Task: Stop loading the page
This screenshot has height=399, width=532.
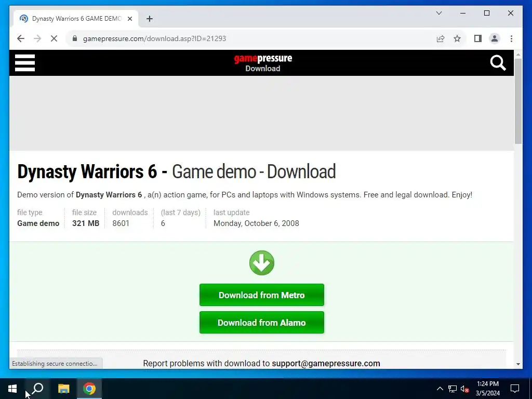Action: [x=54, y=38]
